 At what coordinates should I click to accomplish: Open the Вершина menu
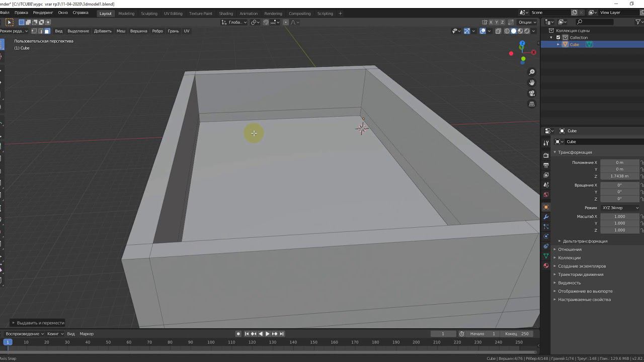[139, 31]
